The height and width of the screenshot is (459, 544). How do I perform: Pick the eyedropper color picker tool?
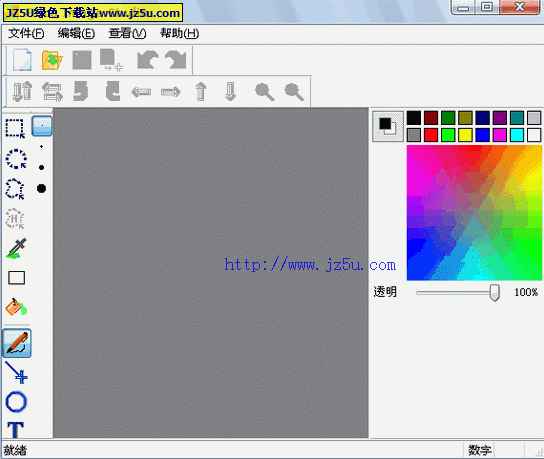click(x=16, y=248)
